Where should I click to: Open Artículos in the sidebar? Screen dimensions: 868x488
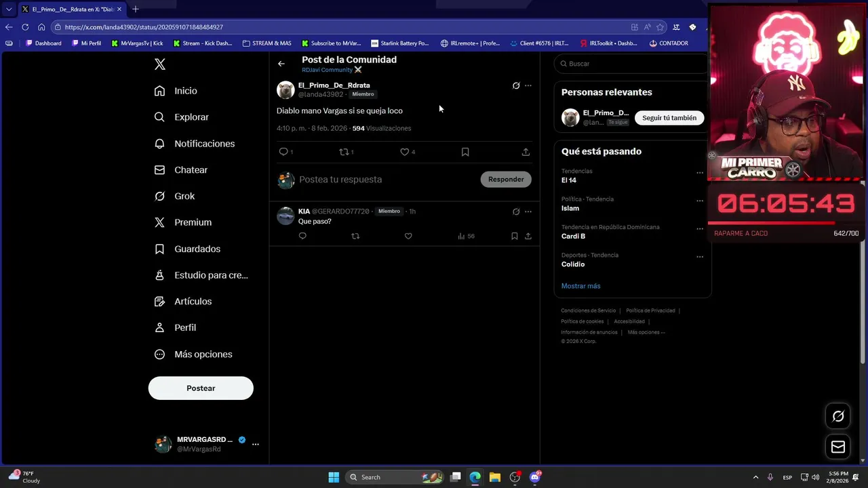point(182,302)
